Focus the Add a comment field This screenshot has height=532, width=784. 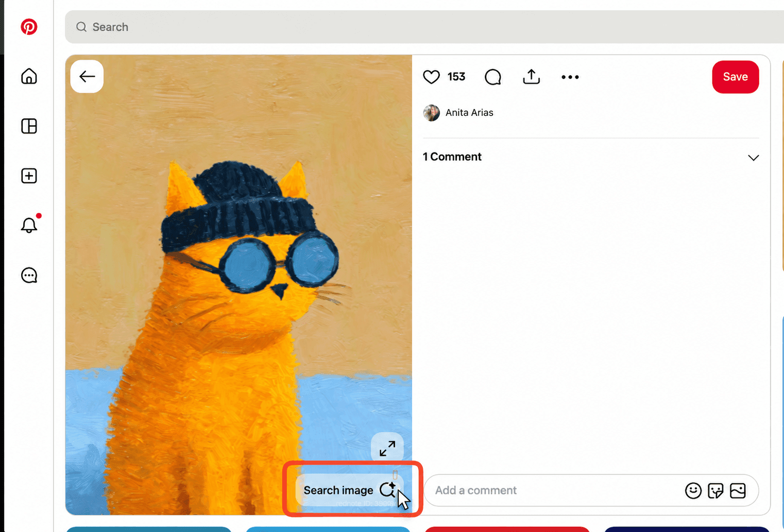click(x=554, y=490)
